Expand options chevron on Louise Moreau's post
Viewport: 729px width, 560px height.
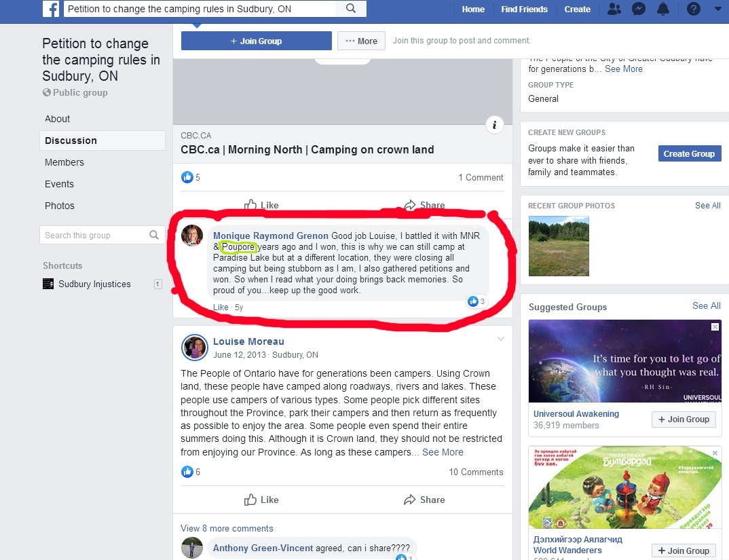click(x=501, y=339)
